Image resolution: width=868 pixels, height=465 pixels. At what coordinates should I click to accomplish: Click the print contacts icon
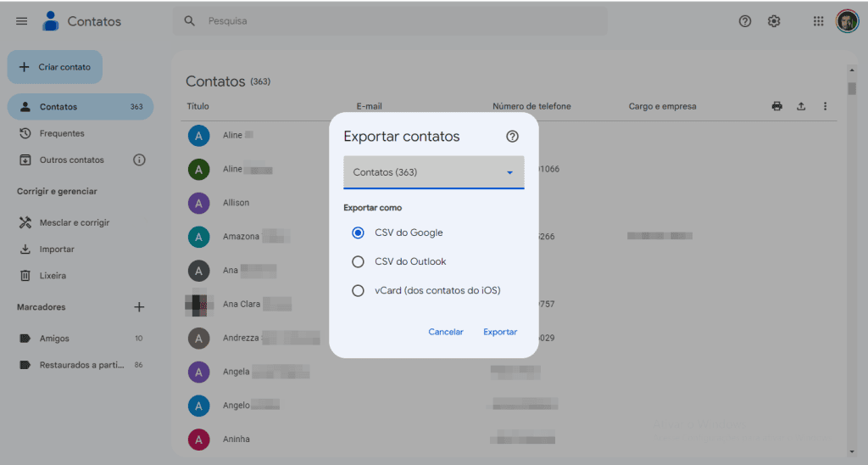tap(777, 106)
